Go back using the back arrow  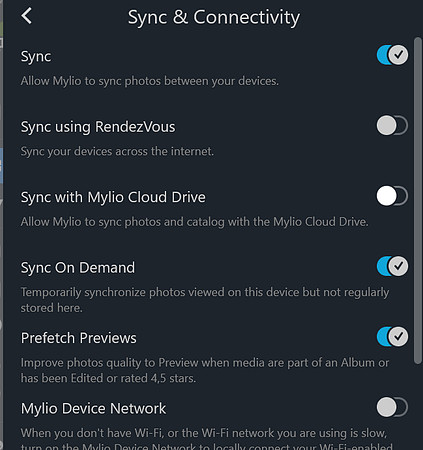(x=26, y=16)
